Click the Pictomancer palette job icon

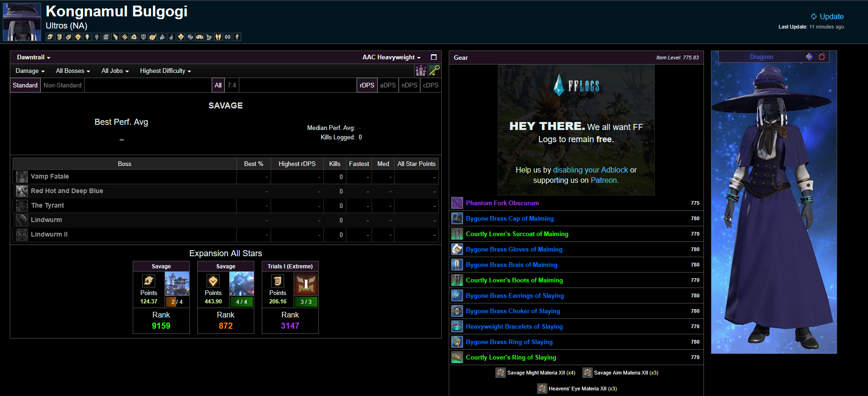tap(153, 37)
